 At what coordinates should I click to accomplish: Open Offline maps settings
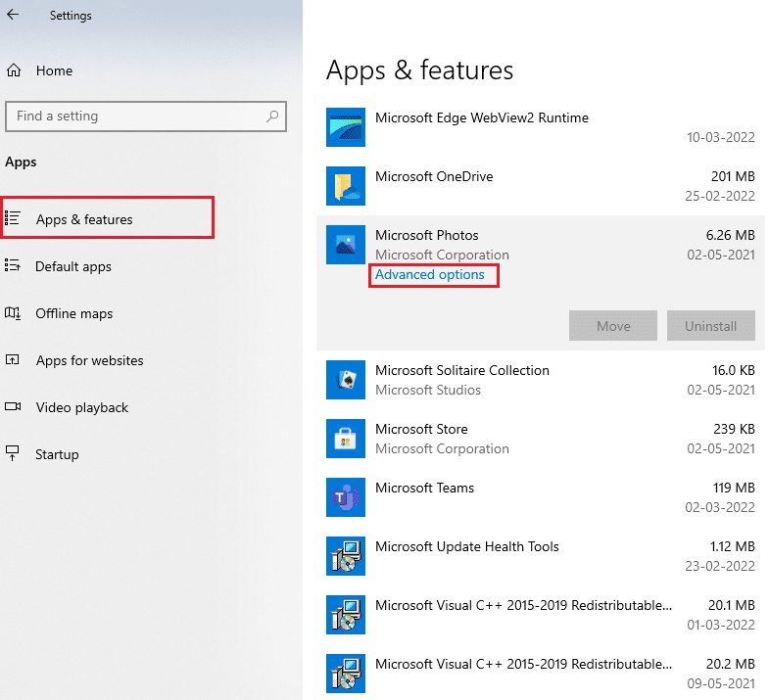(74, 313)
